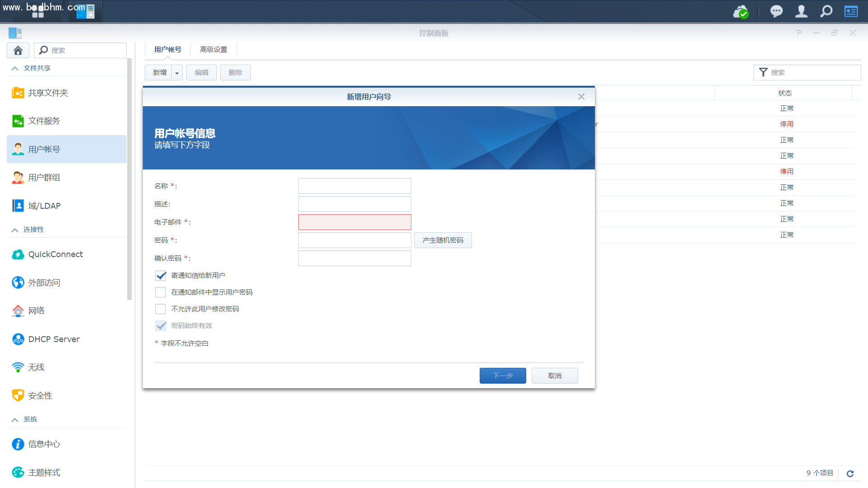This screenshot has width=868, height=488.
Task: Check show password in mail (在通知邮件中显示用户密码)
Action: [160, 292]
